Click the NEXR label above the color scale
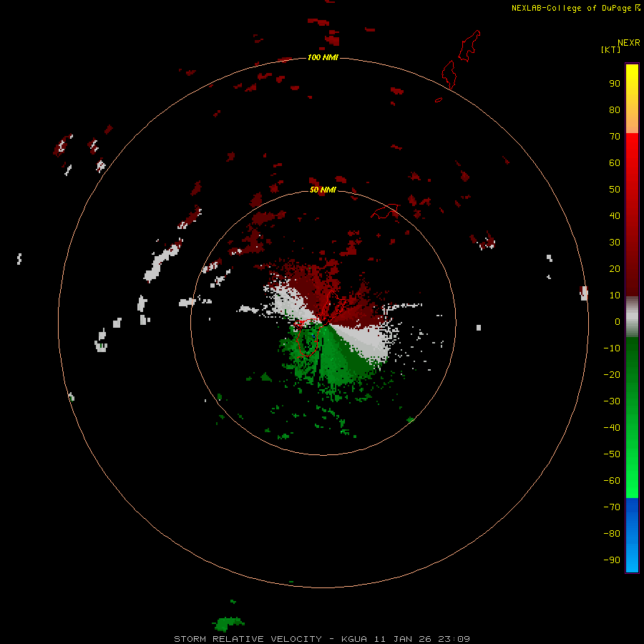This screenshot has width=644, height=644. pos(628,43)
